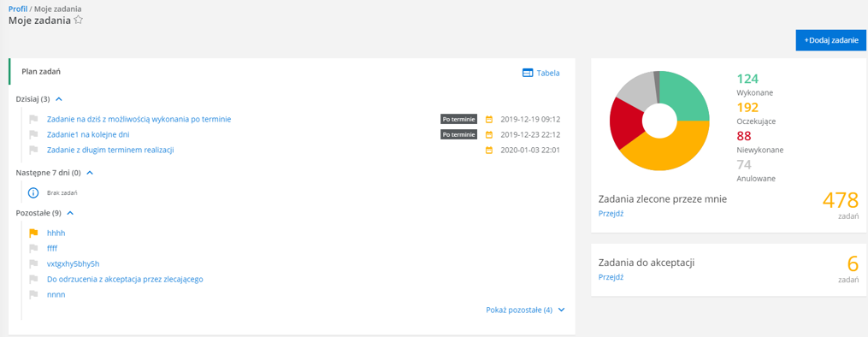Click the '478' total tasks number
The image size is (868, 337).
tap(841, 200)
